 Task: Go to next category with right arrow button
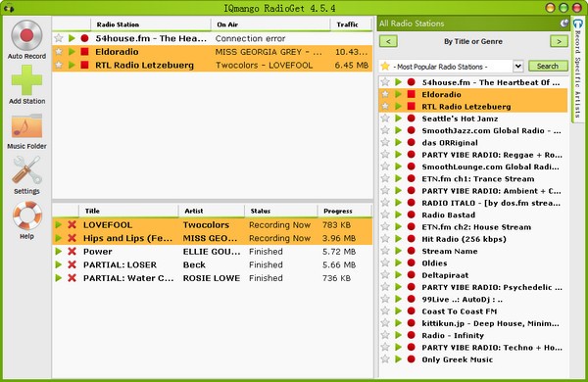coord(559,41)
